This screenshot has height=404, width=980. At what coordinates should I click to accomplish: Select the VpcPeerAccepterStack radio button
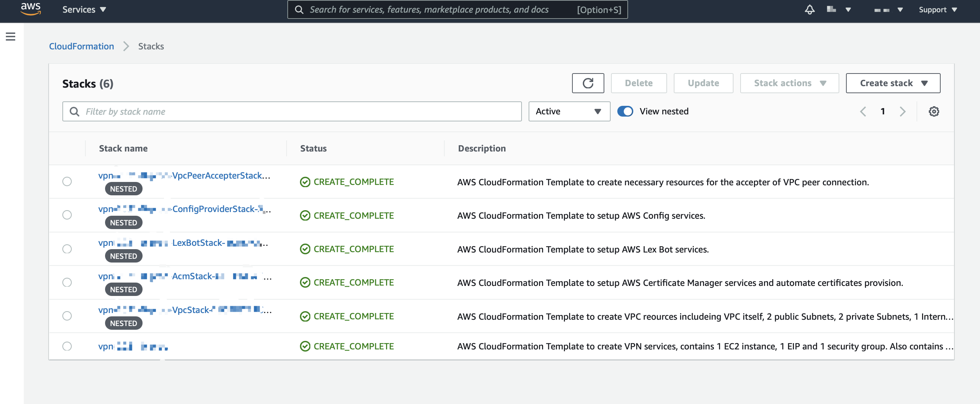(68, 181)
